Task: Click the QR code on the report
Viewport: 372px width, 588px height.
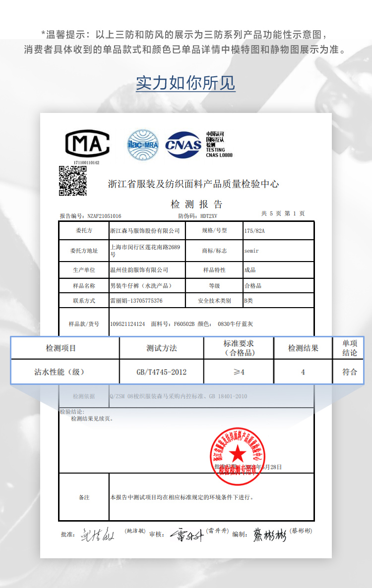Action: [73, 181]
